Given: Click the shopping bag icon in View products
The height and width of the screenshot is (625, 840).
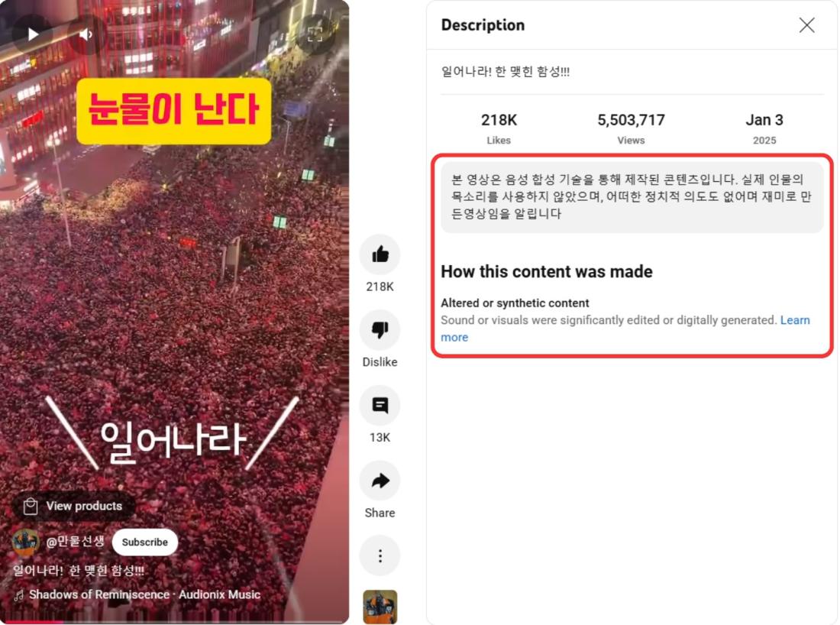Looking at the screenshot, I should [31, 506].
